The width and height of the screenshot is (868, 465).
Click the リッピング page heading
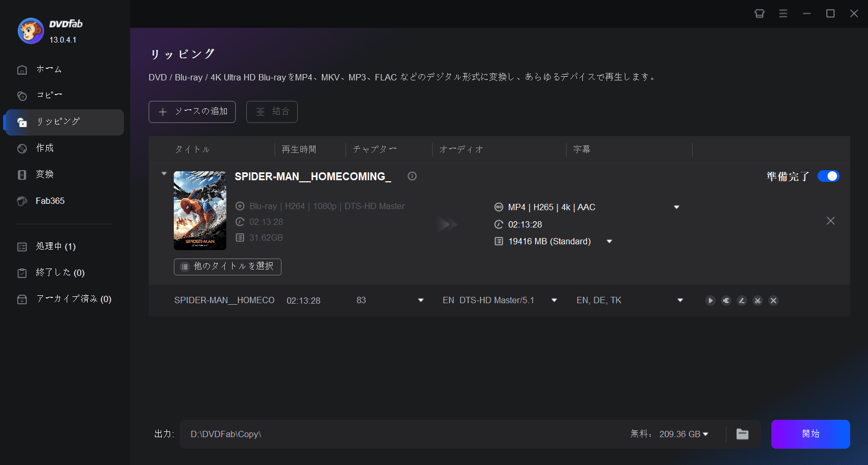pos(183,54)
